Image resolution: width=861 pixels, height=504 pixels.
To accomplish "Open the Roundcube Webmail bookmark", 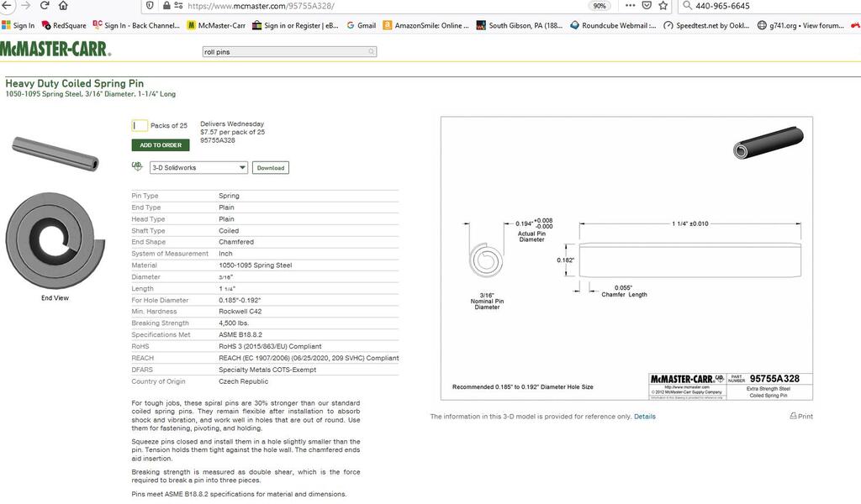I will (x=613, y=25).
